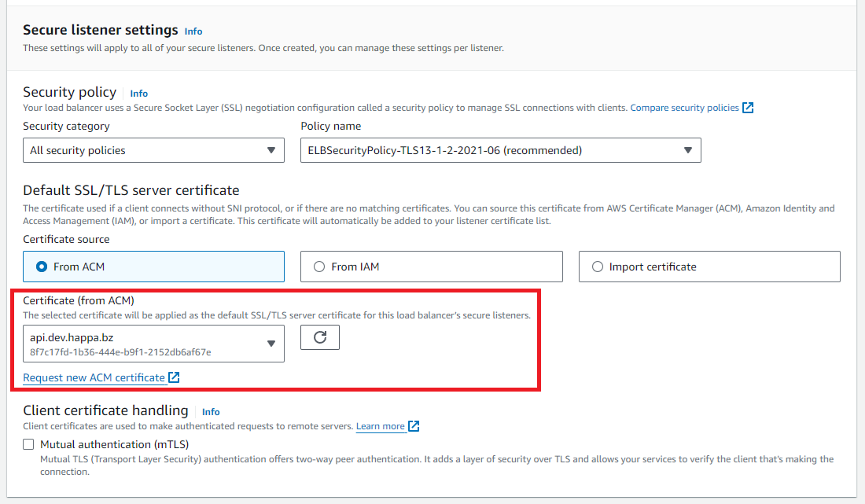Click the Security policy heading
Screen dimensions: 865x504
click(69, 91)
